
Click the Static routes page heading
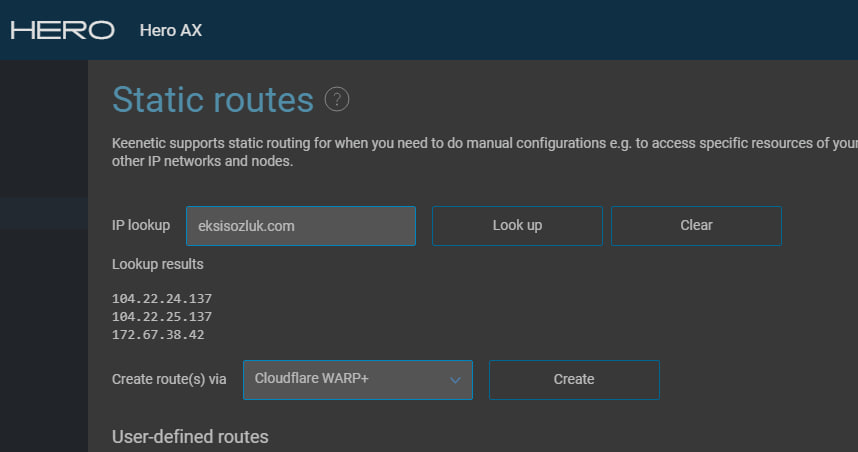[213, 100]
